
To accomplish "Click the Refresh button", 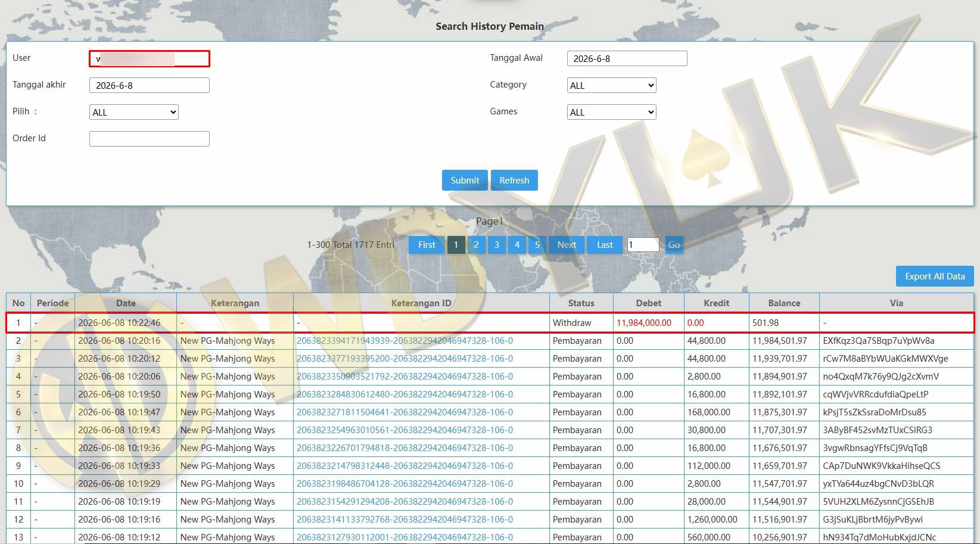I will pos(514,181).
